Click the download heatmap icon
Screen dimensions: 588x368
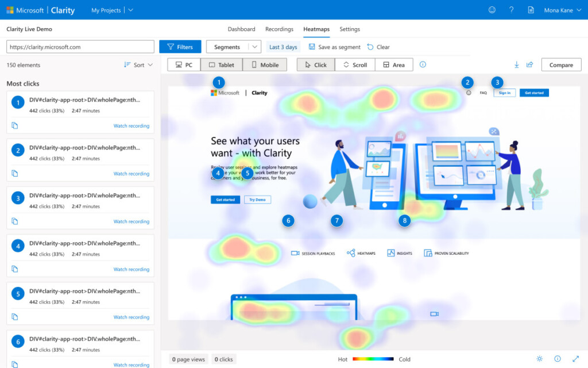[518, 64]
